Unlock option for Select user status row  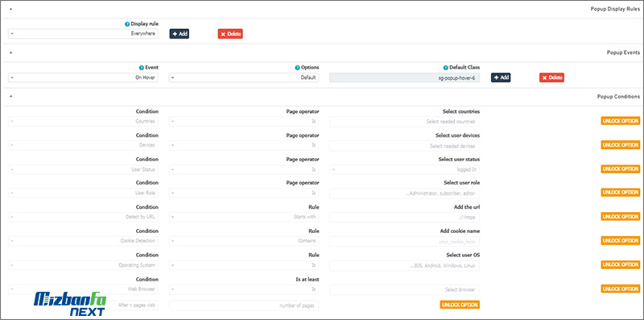point(620,168)
